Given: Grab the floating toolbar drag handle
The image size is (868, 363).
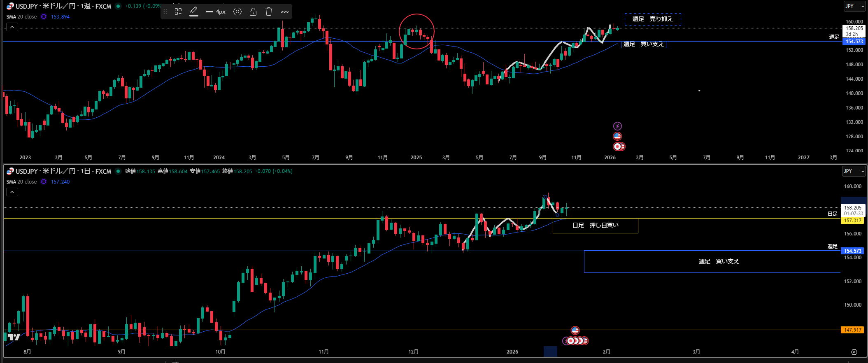Looking at the screenshot, I should pyautogui.click(x=166, y=12).
